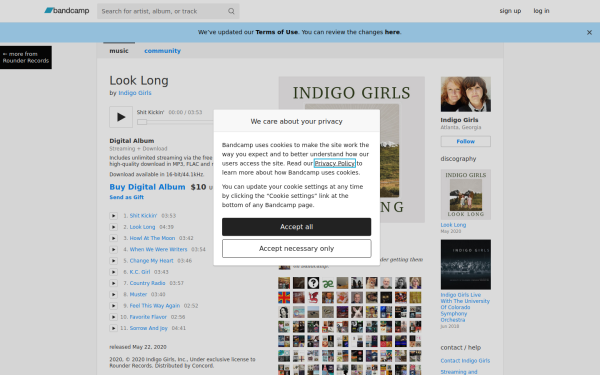Open the Privacy Policy link
The image size is (600, 375).
335,163
